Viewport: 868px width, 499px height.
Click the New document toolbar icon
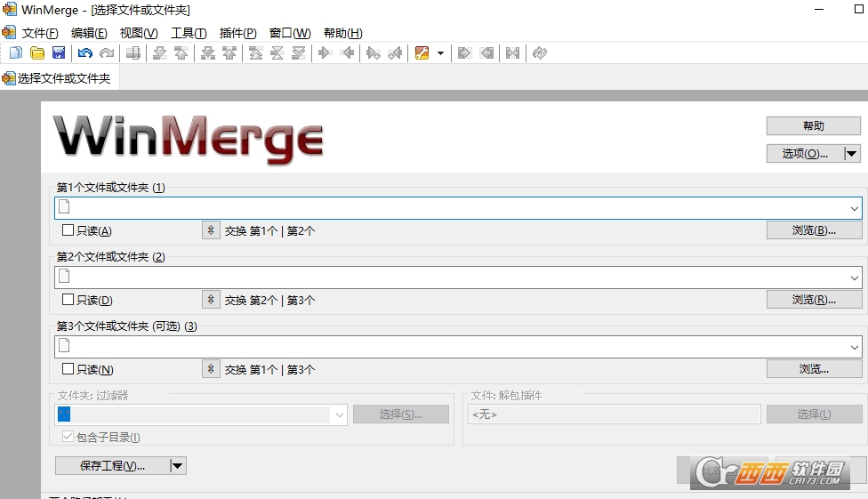pos(16,53)
